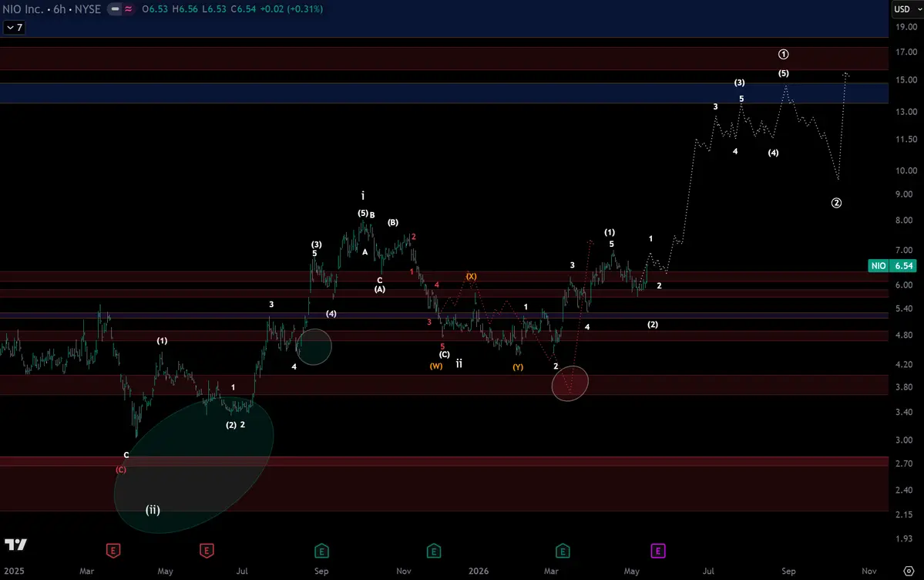924x580 pixels.
Task: Open the USD currency dropdown
Action: (906, 8)
